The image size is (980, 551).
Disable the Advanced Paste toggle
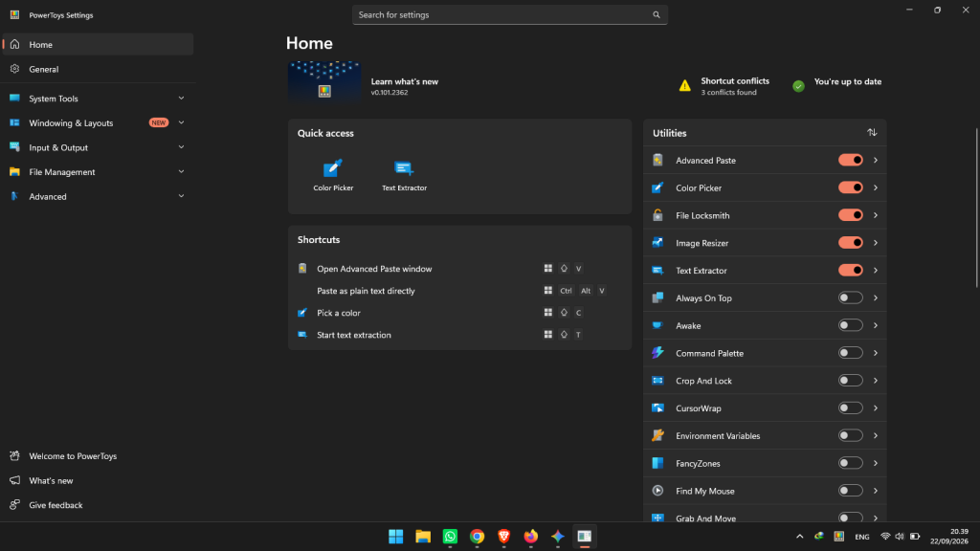point(850,160)
